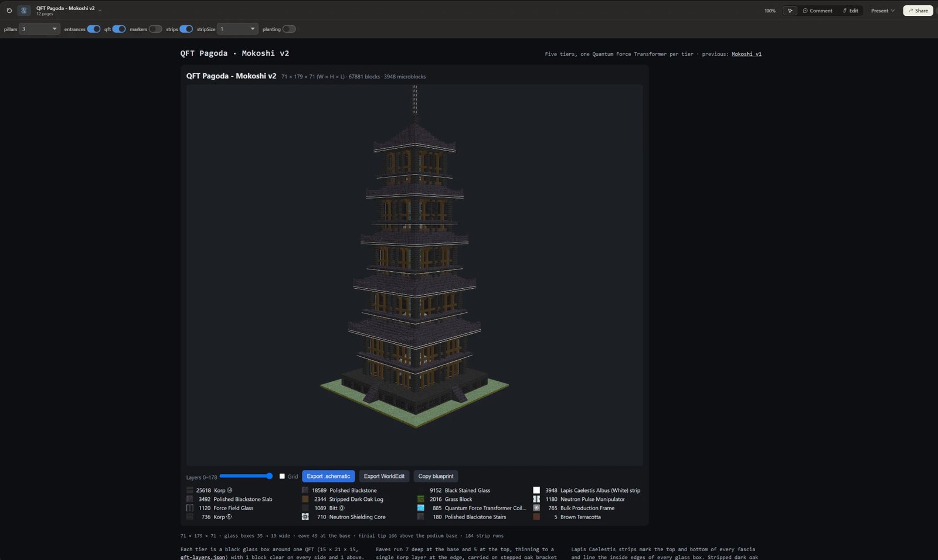Screen dimensions: 938x560
Task: Click the Stripped Dark Oak Log swatch icon
Action: coord(305,499)
